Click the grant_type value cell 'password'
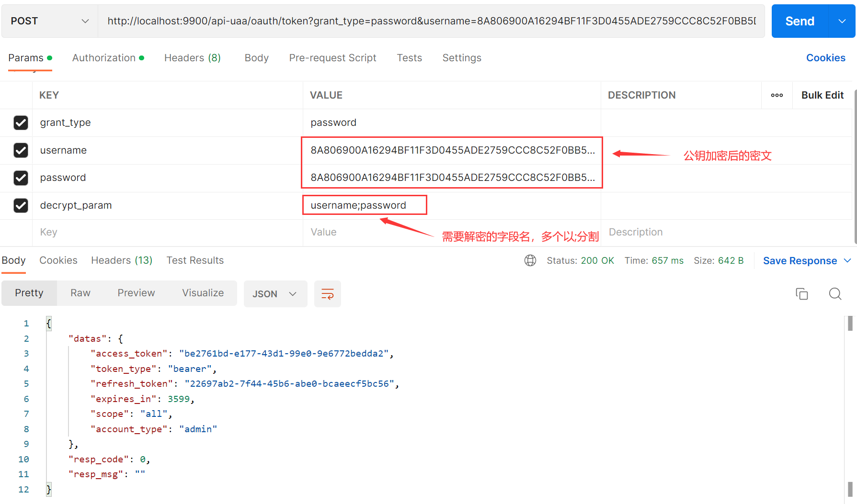 [452, 123]
